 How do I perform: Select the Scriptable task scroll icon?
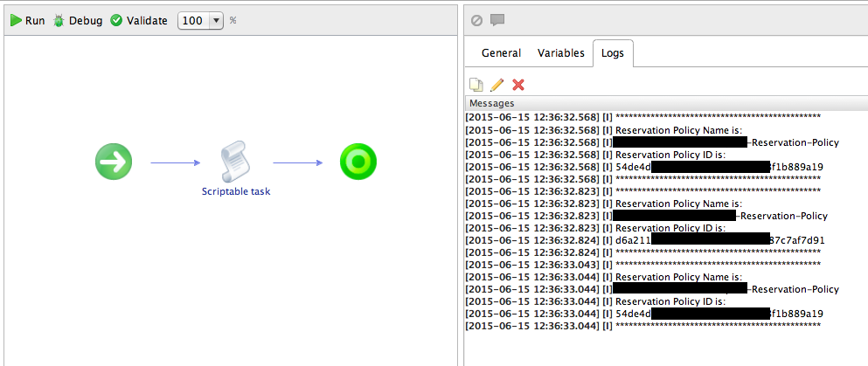pos(235,162)
